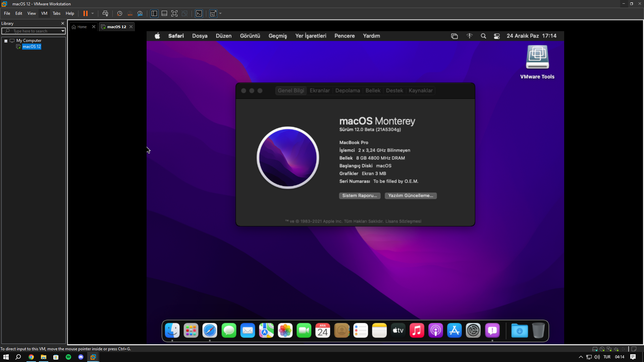644x362 pixels.
Task: Open the console view icon
Action: click(x=199, y=13)
